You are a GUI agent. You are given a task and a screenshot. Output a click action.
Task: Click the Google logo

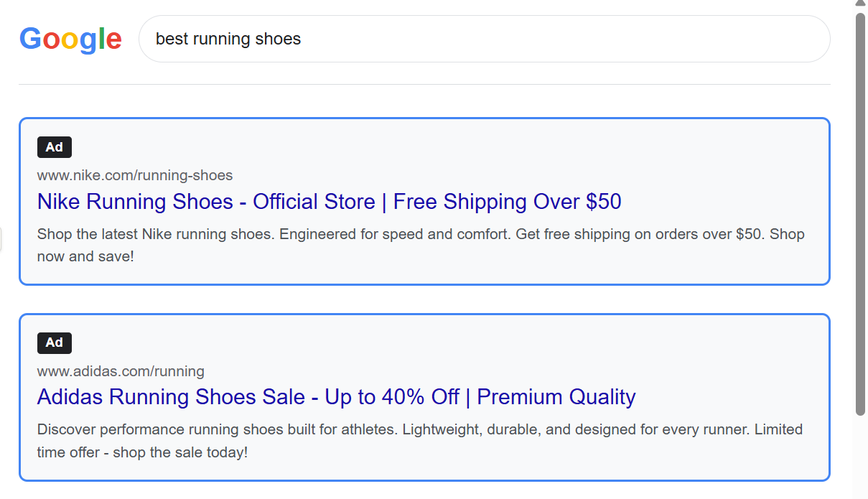[70, 39]
